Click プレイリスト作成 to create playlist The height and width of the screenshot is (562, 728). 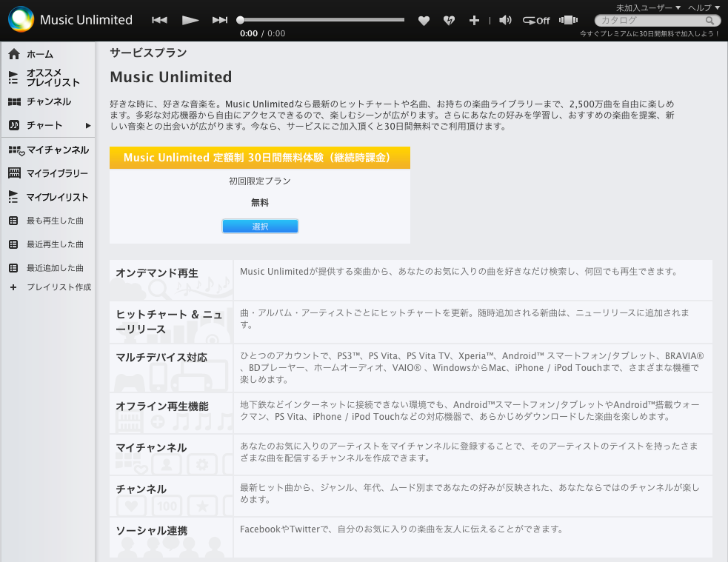click(x=59, y=287)
